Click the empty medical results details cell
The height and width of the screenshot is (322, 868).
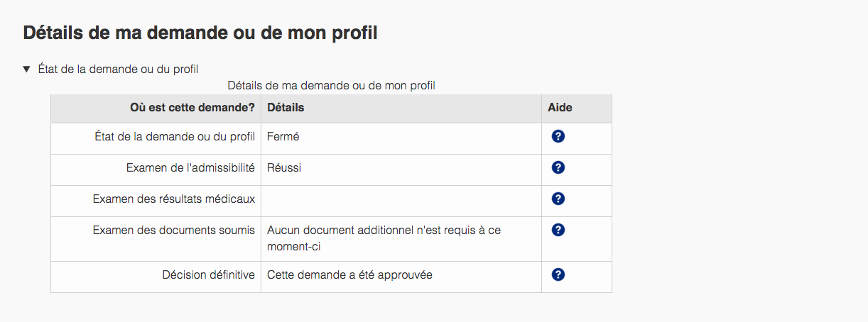401,199
